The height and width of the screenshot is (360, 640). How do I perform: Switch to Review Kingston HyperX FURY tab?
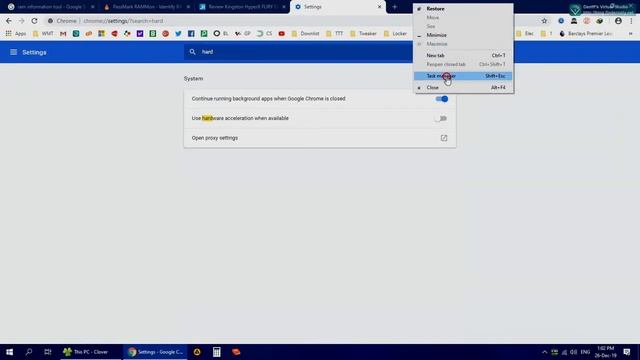click(242, 7)
